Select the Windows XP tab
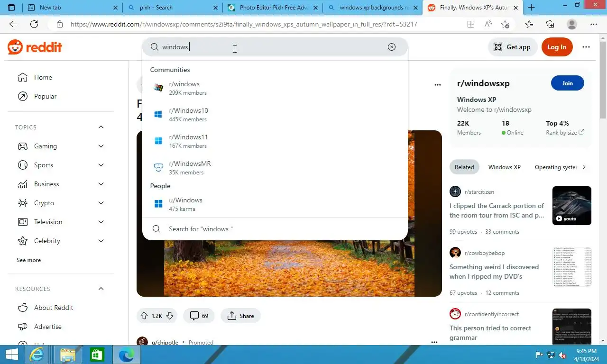Screen dimensions: 607x364 [x=504, y=167]
